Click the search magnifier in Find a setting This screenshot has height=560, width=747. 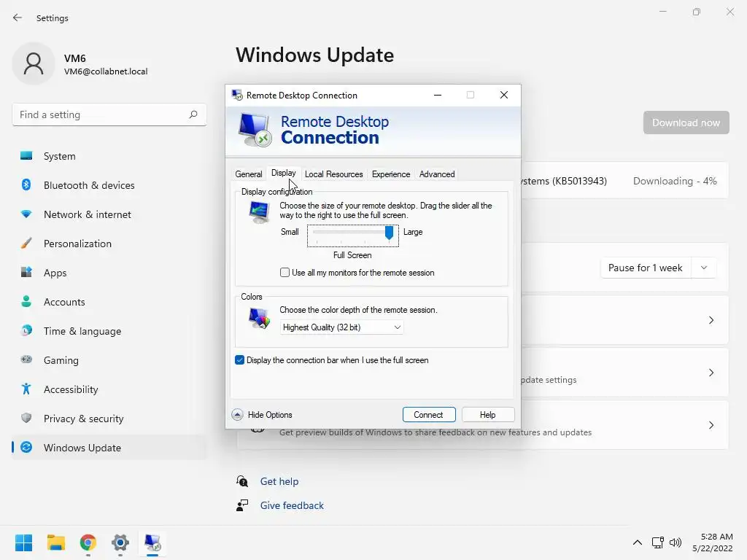tap(193, 114)
